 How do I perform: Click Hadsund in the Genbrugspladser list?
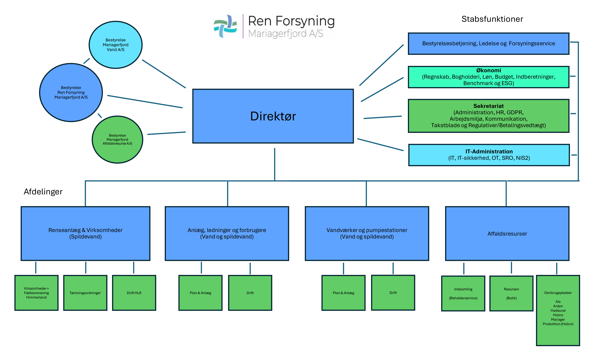[x=558, y=310]
